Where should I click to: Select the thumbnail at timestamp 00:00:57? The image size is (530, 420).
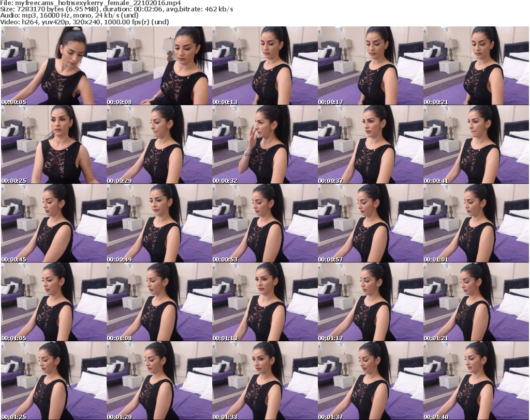click(370, 223)
